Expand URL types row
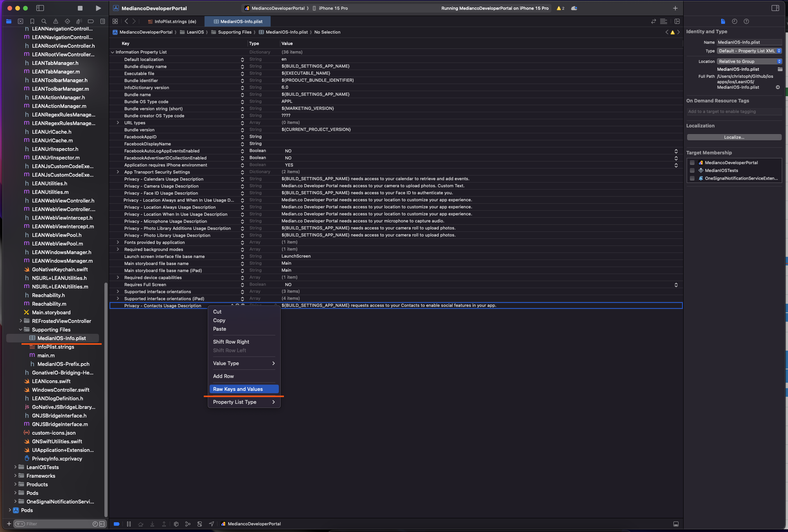The image size is (788, 532). [118, 123]
